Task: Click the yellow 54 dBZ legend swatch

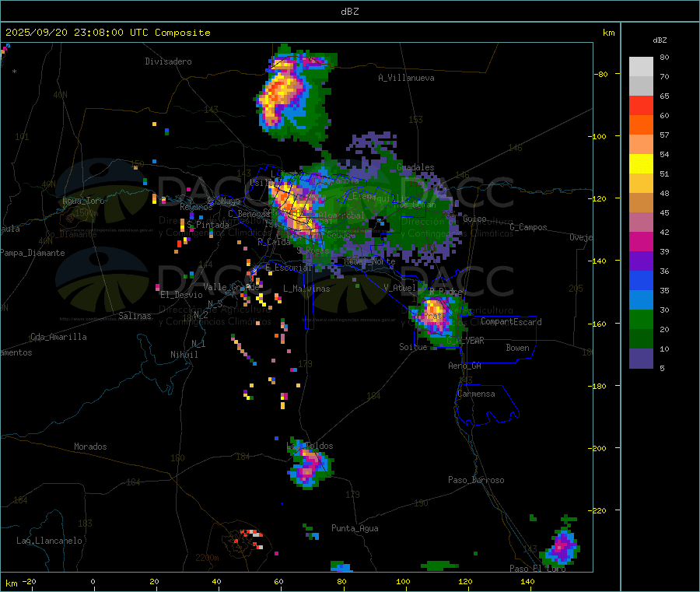Action: click(641, 164)
